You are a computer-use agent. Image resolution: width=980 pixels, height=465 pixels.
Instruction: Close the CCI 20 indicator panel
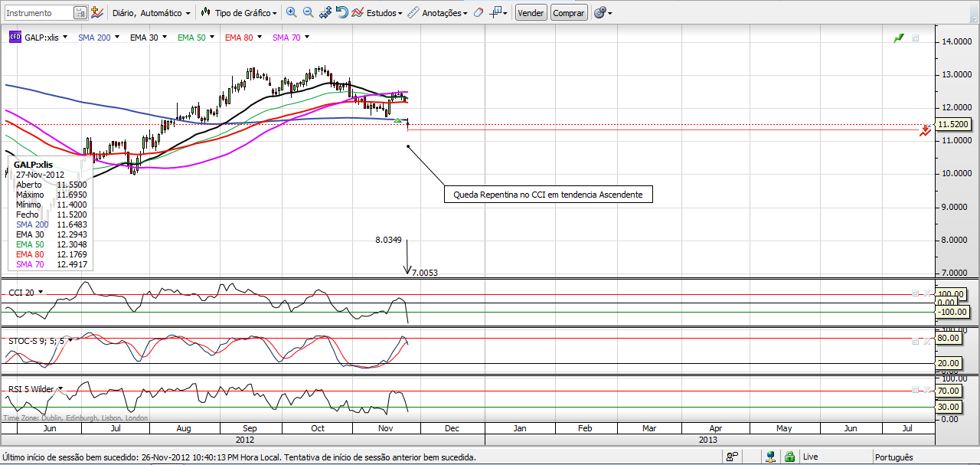click(x=927, y=293)
